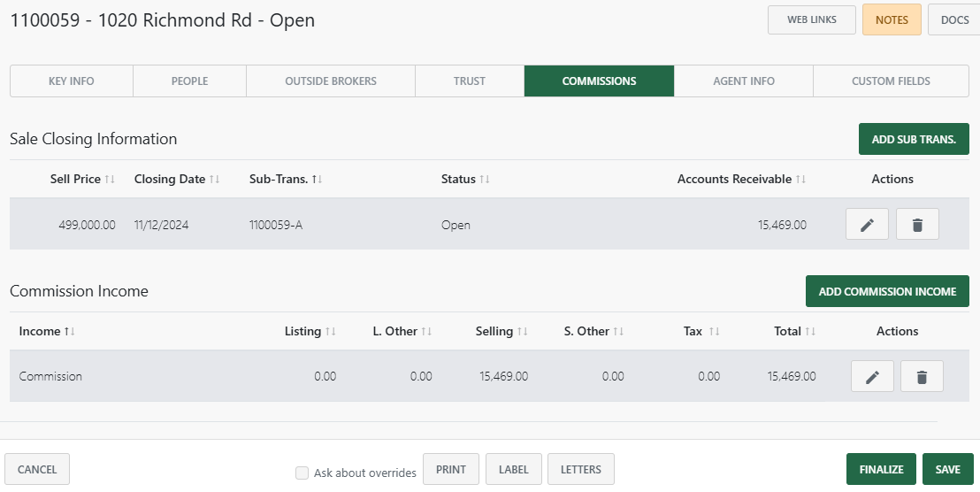Open the Letters button

[580, 470]
